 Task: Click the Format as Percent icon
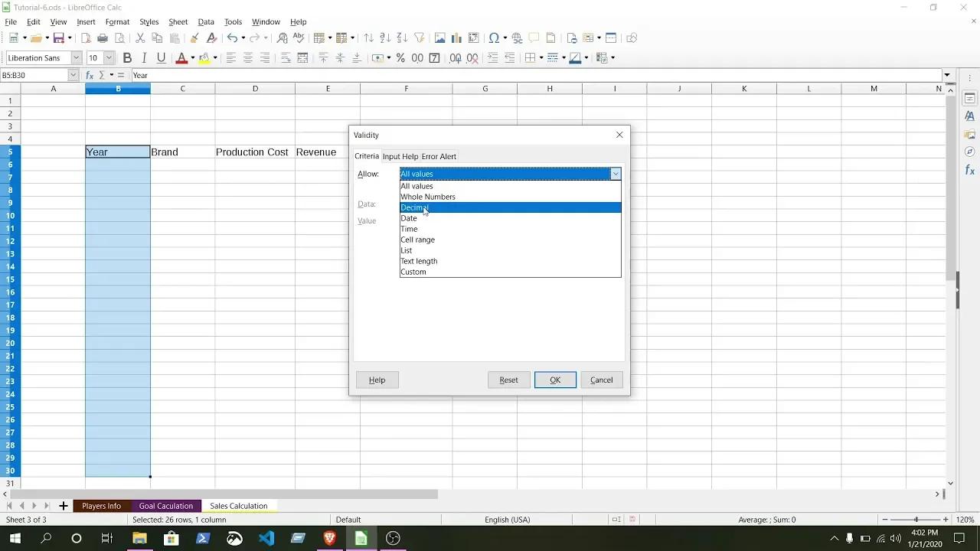click(x=400, y=57)
